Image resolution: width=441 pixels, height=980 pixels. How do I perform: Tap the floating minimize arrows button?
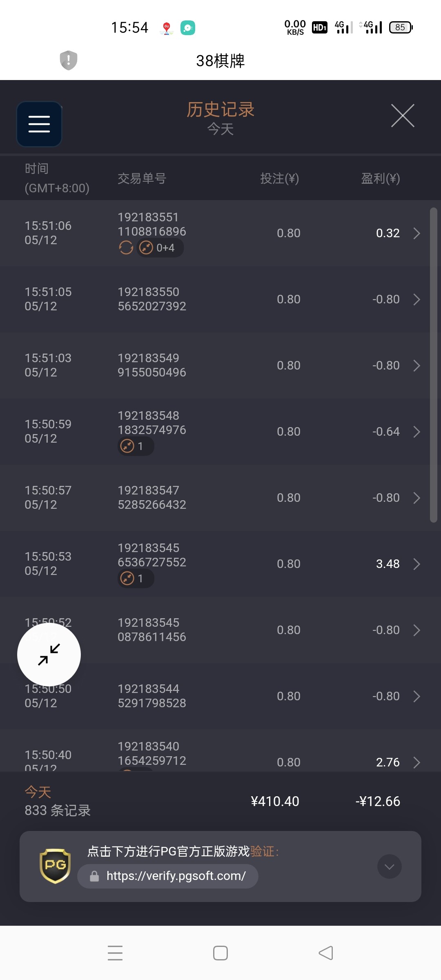point(49,654)
